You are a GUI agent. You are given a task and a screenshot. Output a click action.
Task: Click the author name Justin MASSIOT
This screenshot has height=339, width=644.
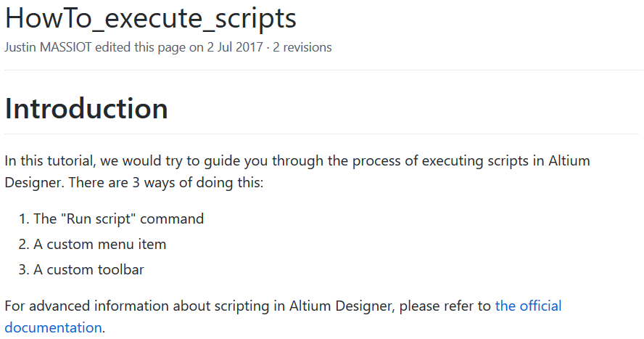[48, 47]
